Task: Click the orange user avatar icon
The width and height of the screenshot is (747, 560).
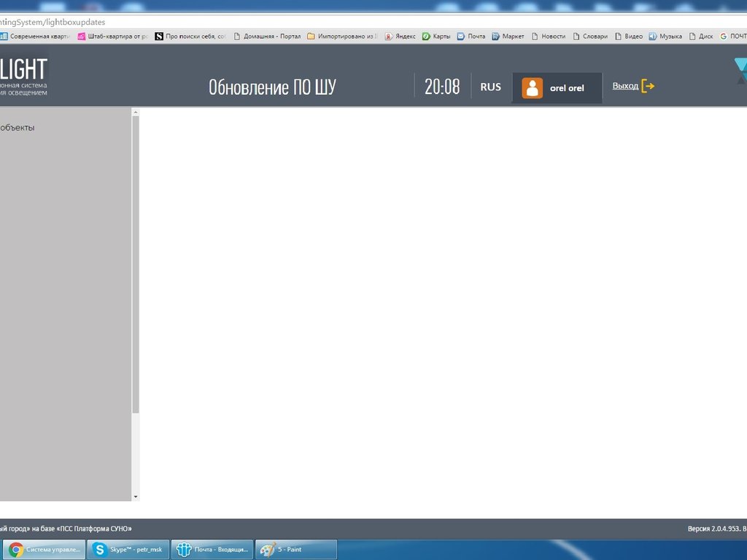Action: pos(533,87)
